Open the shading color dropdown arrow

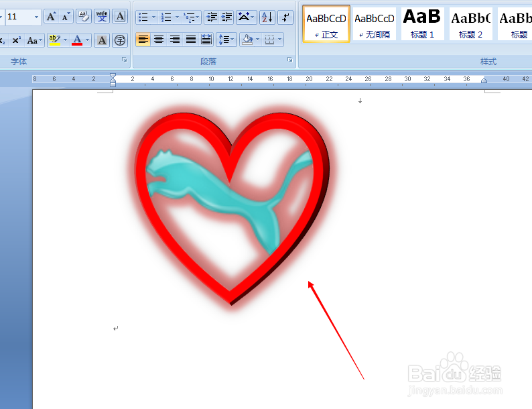click(x=258, y=40)
